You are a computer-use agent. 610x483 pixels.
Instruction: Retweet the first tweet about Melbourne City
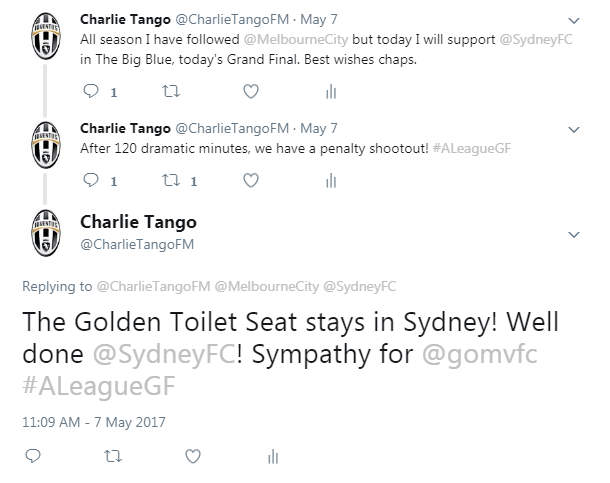pos(171,91)
